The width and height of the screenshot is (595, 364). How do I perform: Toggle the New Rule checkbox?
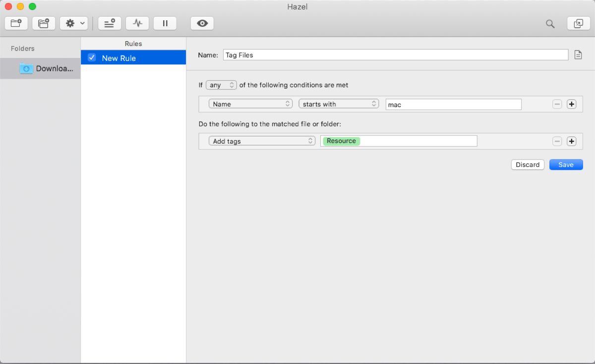(x=92, y=57)
